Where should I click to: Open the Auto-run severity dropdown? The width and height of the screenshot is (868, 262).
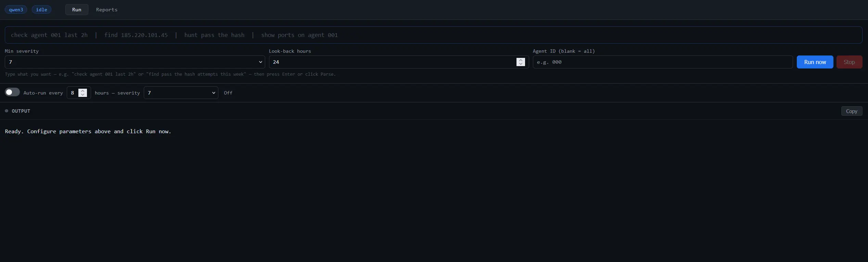pyautogui.click(x=181, y=93)
